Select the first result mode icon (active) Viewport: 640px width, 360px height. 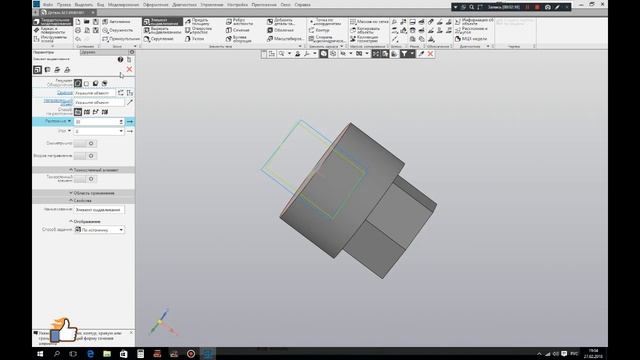tap(78, 83)
